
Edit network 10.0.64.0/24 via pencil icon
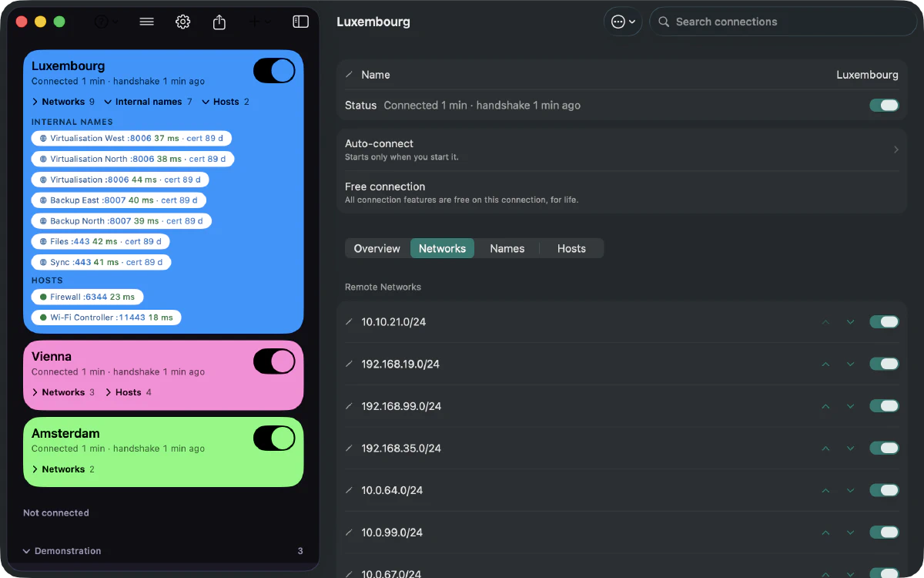[x=349, y=490]
